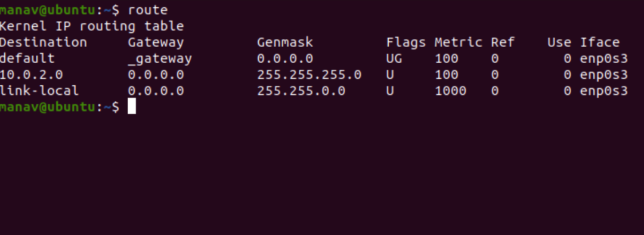Click the 'link-local' destination entry
The image size is (644, 235).
[x=39, y=91]
